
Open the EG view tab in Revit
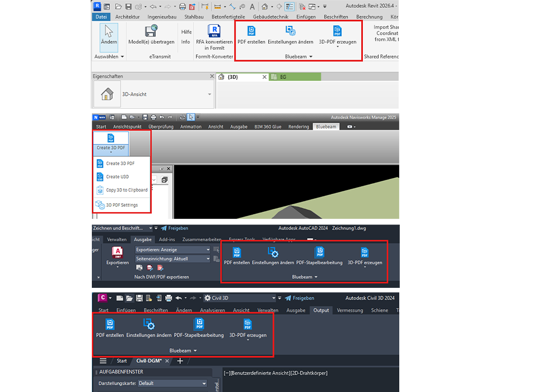point(295,77)
